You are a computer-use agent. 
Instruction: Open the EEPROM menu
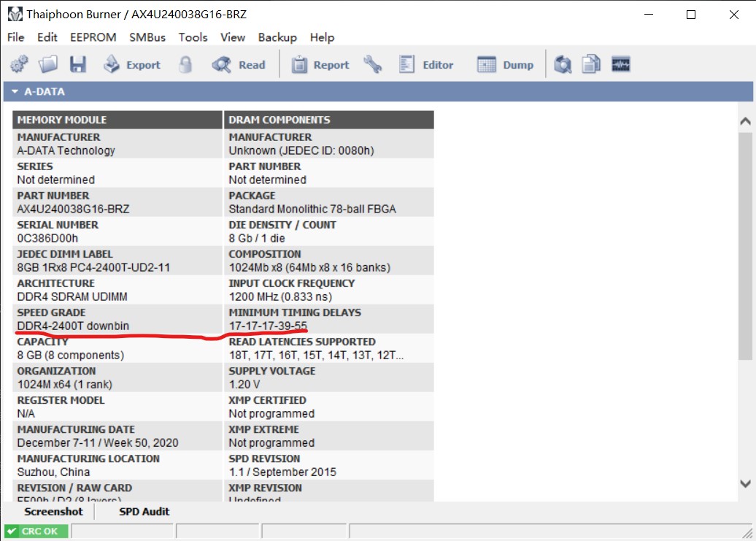coord(93,37)
